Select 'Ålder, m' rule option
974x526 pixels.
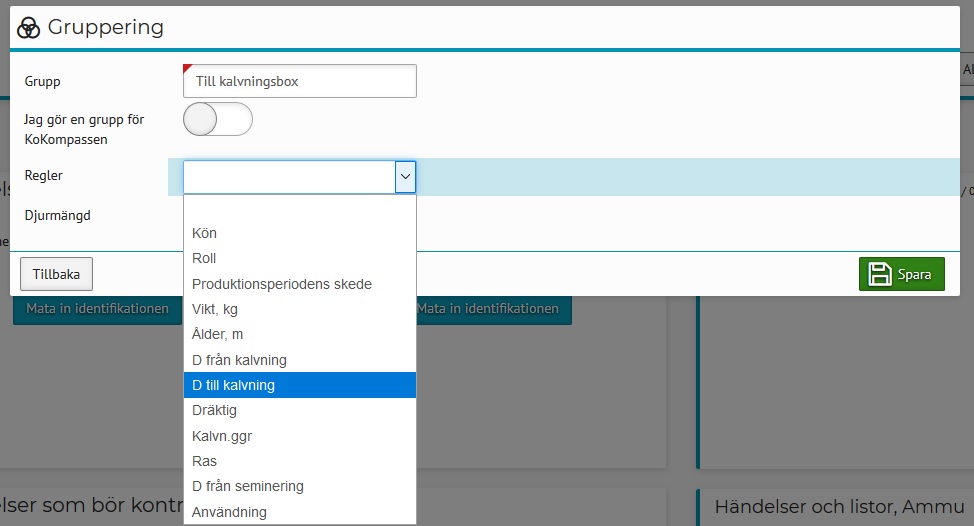pos(218,334)
